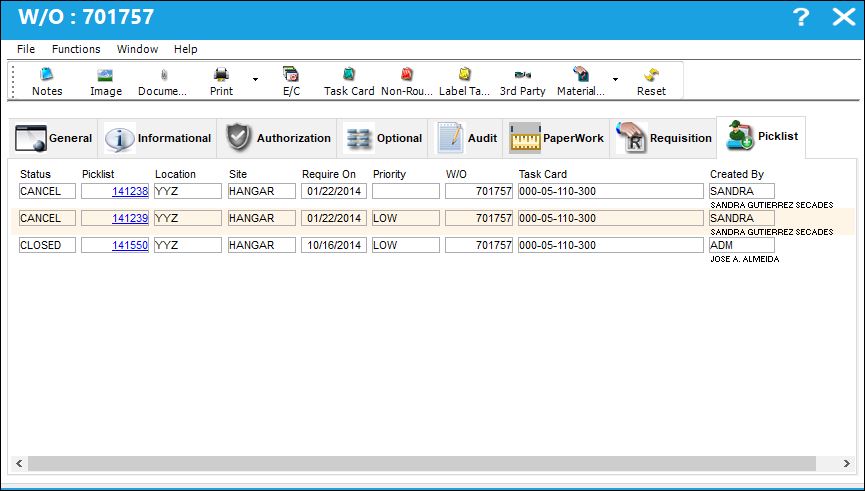Open the Functions menu
The height and width of the screenshot is (491, 865).
click(x=76, y=49)
